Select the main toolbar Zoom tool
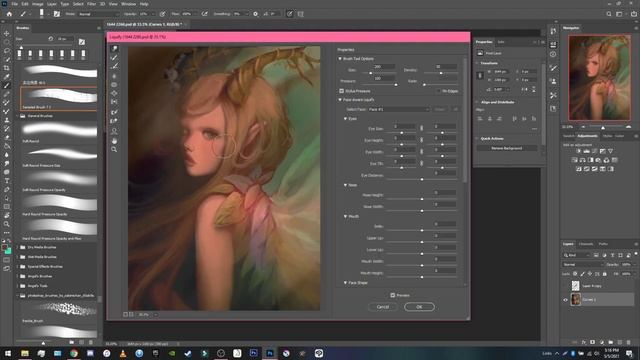 coord(7,224)
